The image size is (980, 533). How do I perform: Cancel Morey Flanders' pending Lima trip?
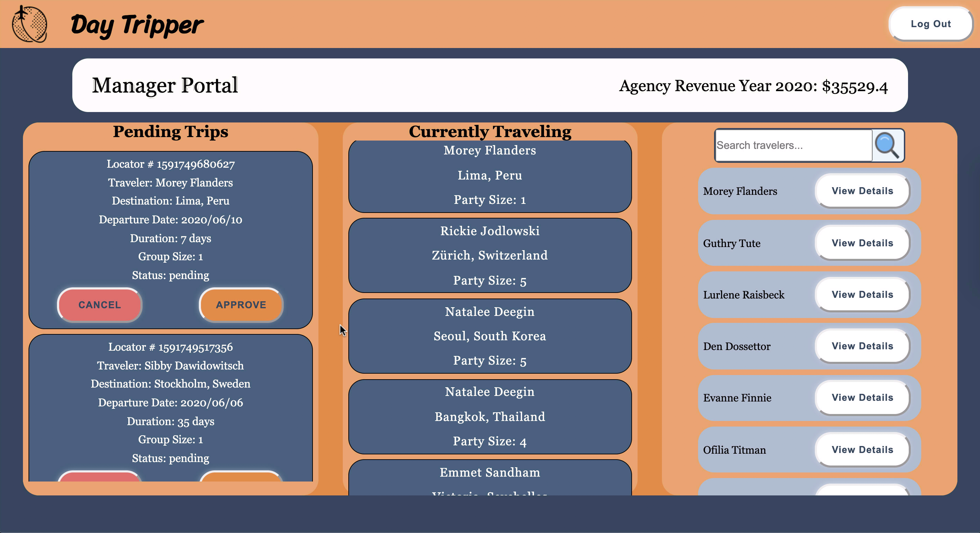tap(100, 304)
